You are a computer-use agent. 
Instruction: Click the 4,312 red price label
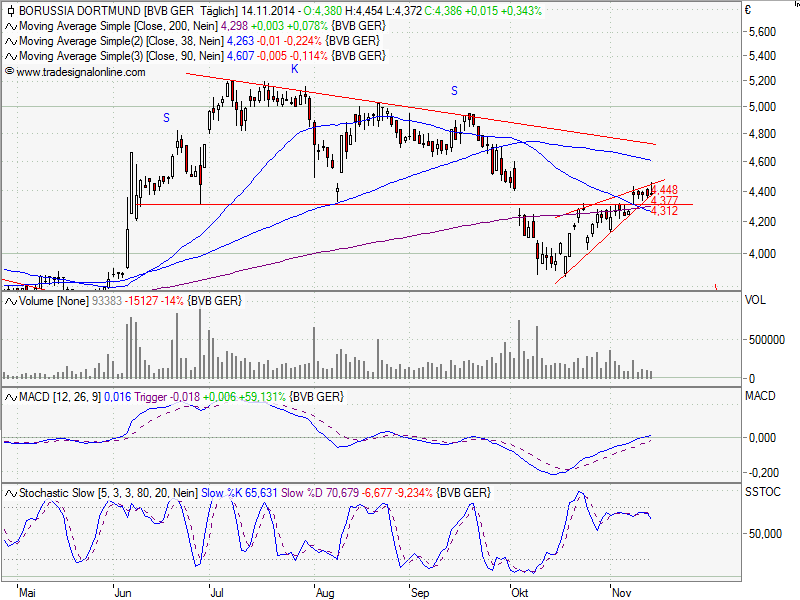click(665, 211)
